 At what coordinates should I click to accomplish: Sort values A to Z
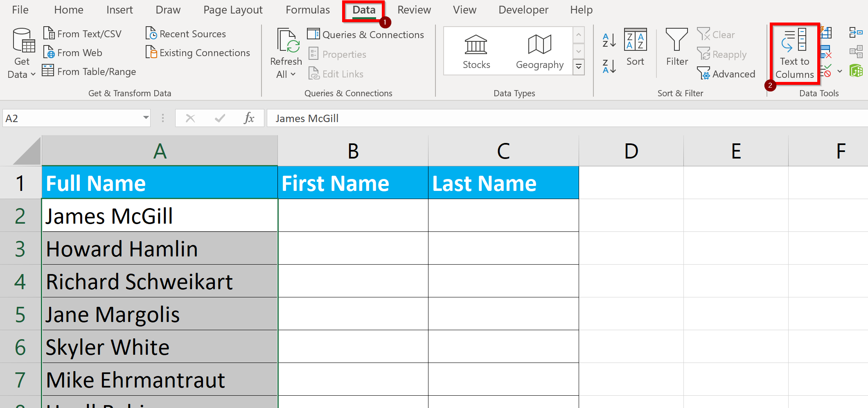click(609, 40)
